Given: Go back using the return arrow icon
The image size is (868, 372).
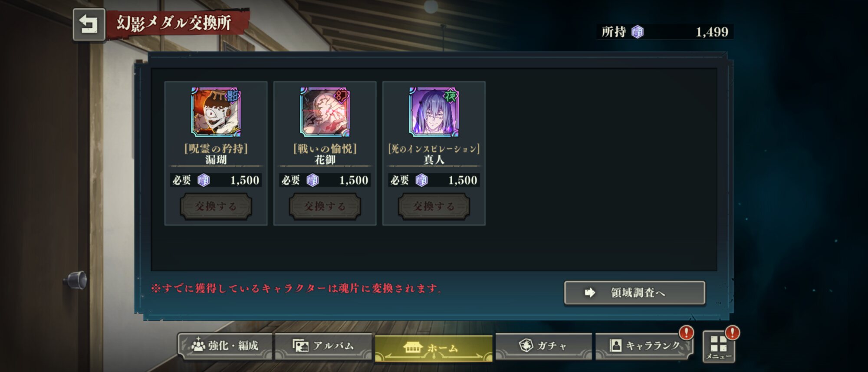Looking at the screenshot, I should 89,25.
